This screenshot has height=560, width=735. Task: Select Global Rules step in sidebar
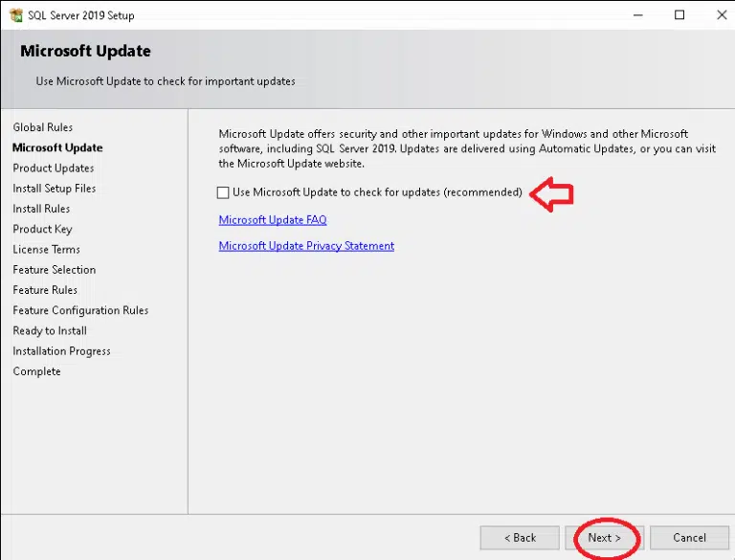(x=43, y=127)
